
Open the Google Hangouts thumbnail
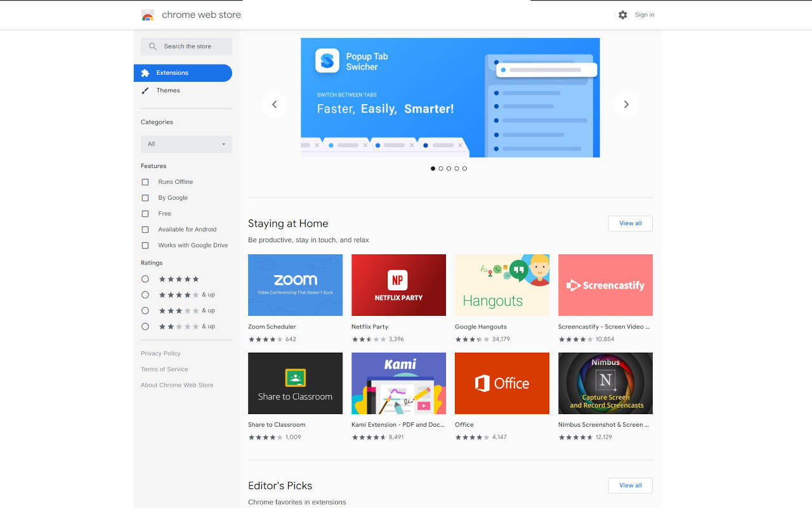[502, 285]
